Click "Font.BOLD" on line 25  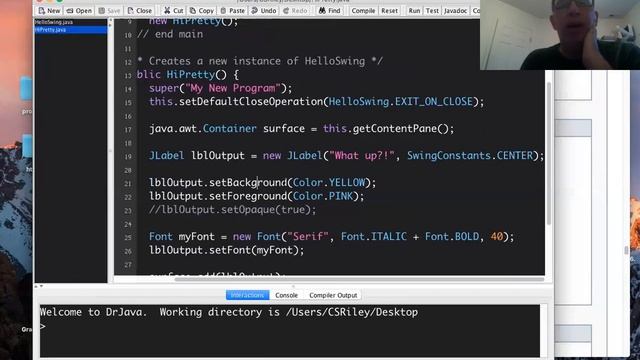(452, 236)
